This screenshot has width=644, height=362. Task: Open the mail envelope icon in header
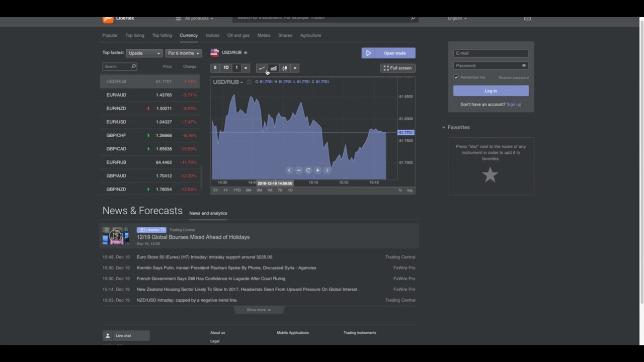click(527, 18)
